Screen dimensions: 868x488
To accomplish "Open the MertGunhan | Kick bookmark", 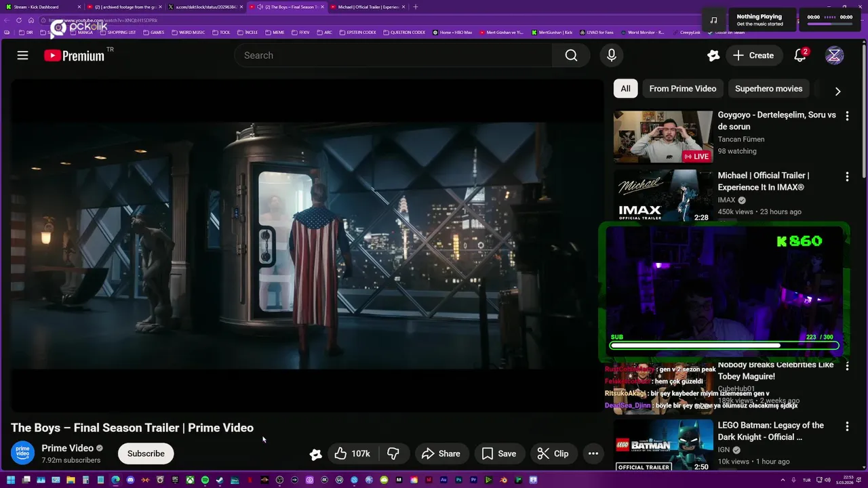I will pyautogui.click(x=552, y=32).
